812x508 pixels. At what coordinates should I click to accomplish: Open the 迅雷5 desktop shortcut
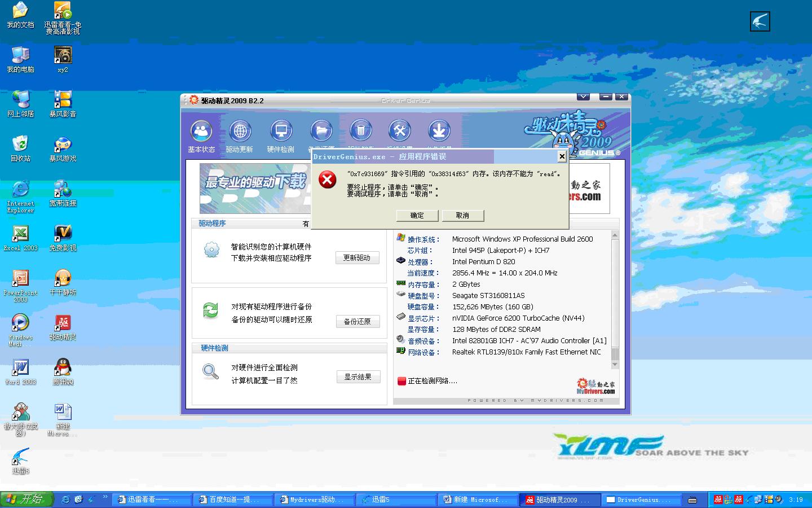(x=20, y=457)
